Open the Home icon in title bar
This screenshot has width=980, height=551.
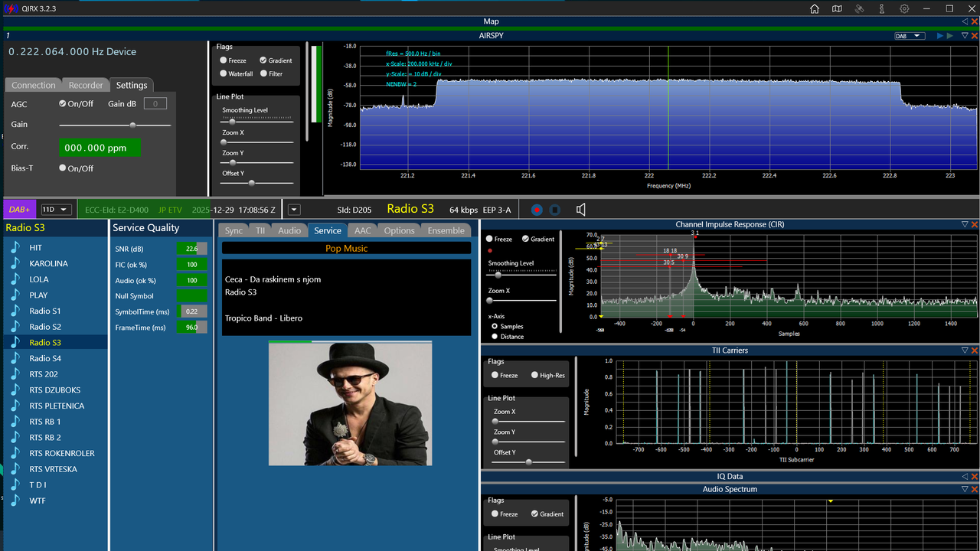click(x=815, y=8)
